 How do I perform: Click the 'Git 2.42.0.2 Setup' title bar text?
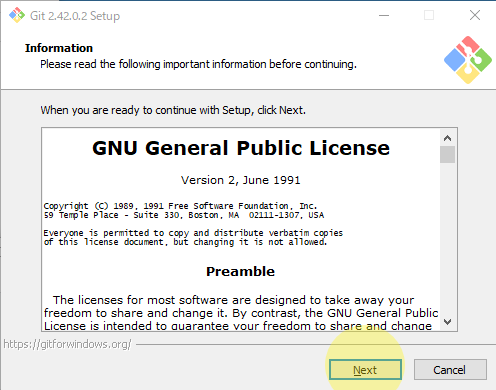[x=75, y=16]
